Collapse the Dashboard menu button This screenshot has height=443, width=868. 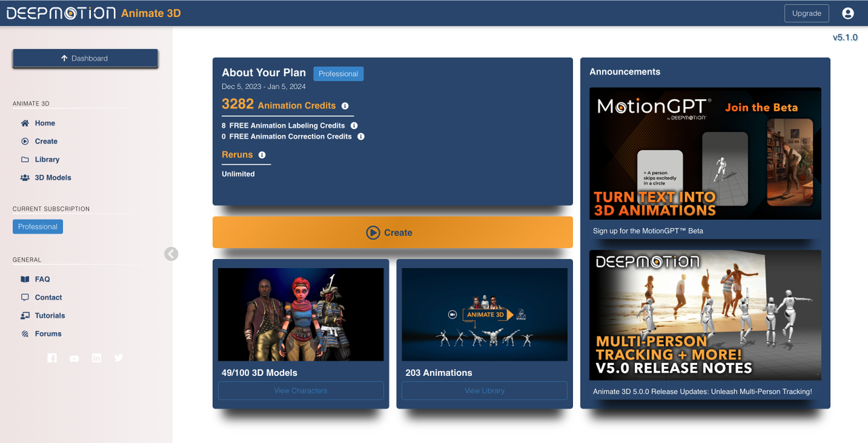coord(85,58)
